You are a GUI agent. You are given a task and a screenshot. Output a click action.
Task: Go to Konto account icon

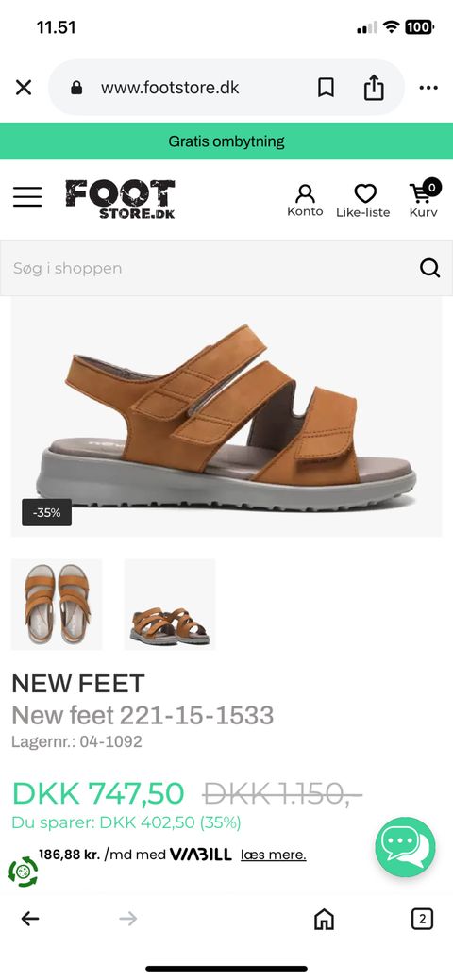(x=305, y=201)
